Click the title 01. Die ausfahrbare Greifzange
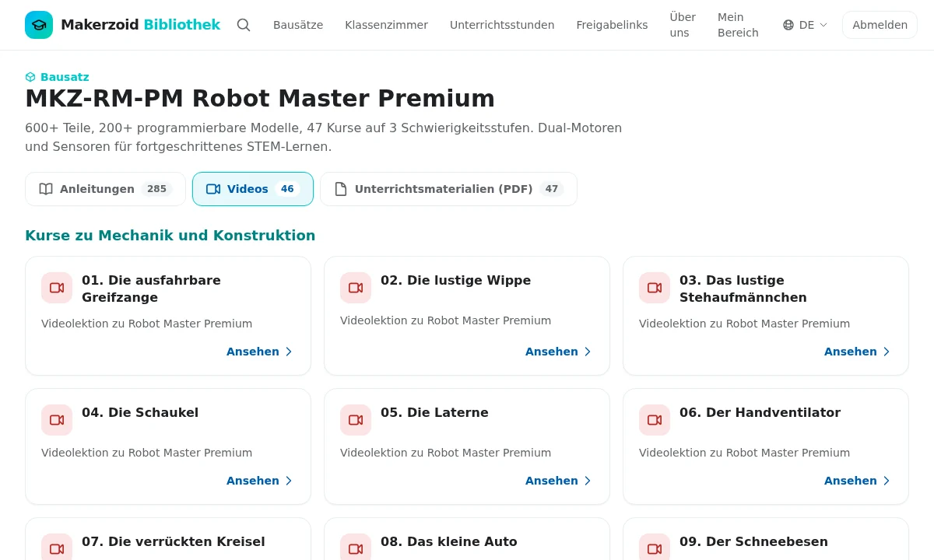 click(x=151, y=289)
